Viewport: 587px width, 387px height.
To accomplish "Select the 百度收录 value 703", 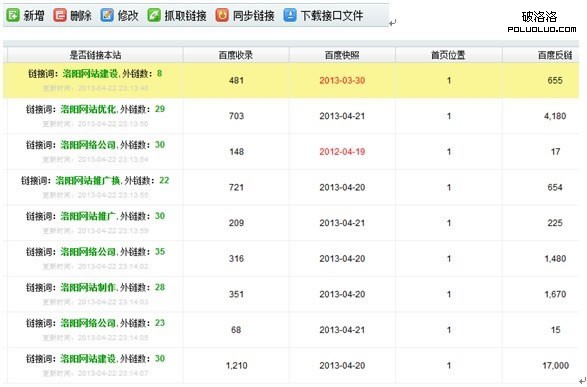I will click(x=236, y=116).
